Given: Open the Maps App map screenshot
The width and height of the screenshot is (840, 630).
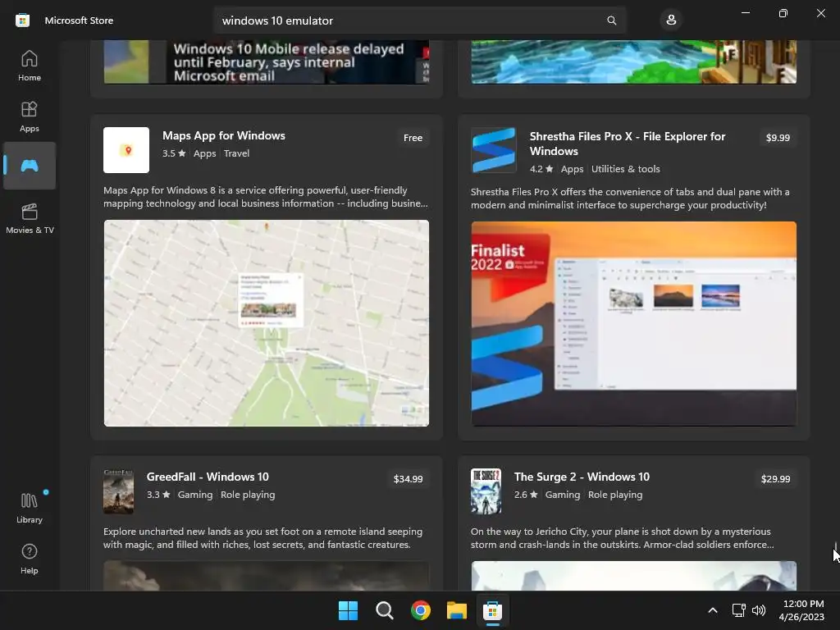Looking at the screenshot, I should coord(267,323).
